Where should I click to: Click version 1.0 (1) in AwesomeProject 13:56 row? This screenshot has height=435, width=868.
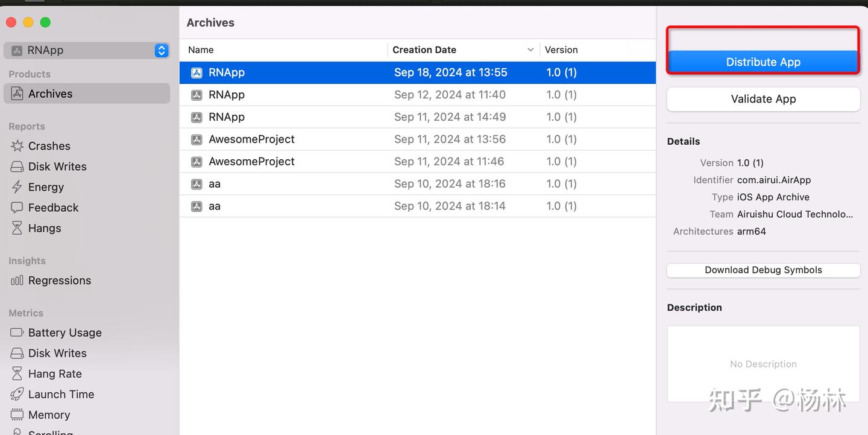pyautogui.click(x=562, y=139)
